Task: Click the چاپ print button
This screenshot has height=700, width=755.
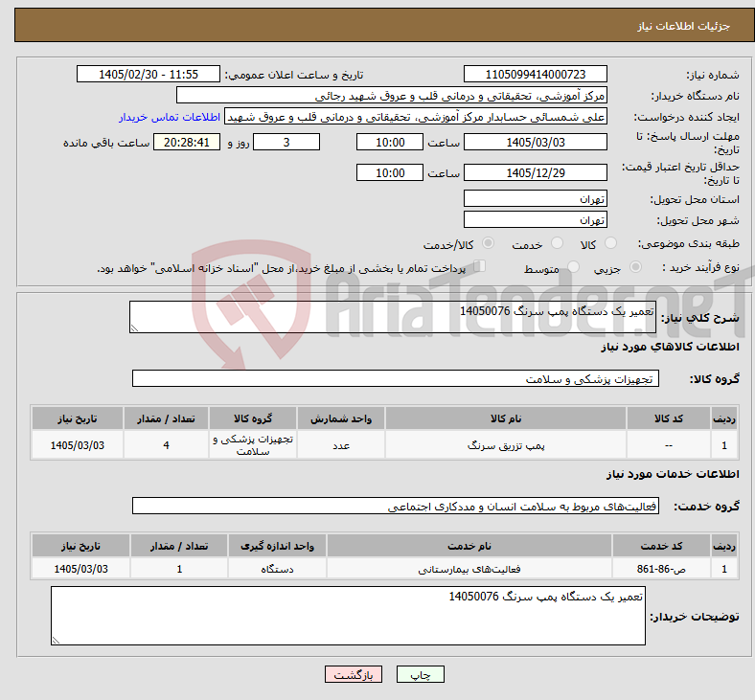Action: click(421, 674)
